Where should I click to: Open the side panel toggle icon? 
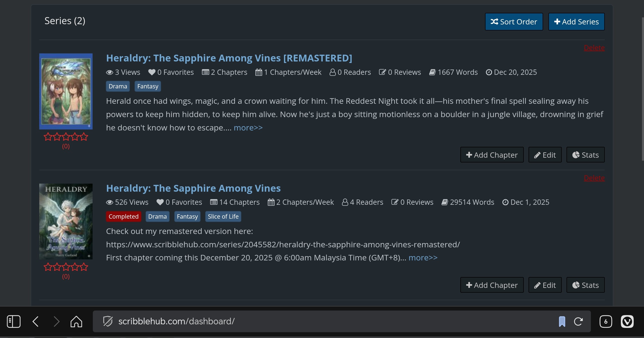(x=14, y=321)
